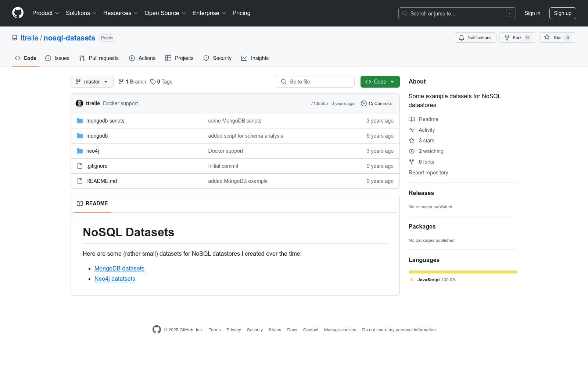Open the ttrelle user profile link

(29, 38)
